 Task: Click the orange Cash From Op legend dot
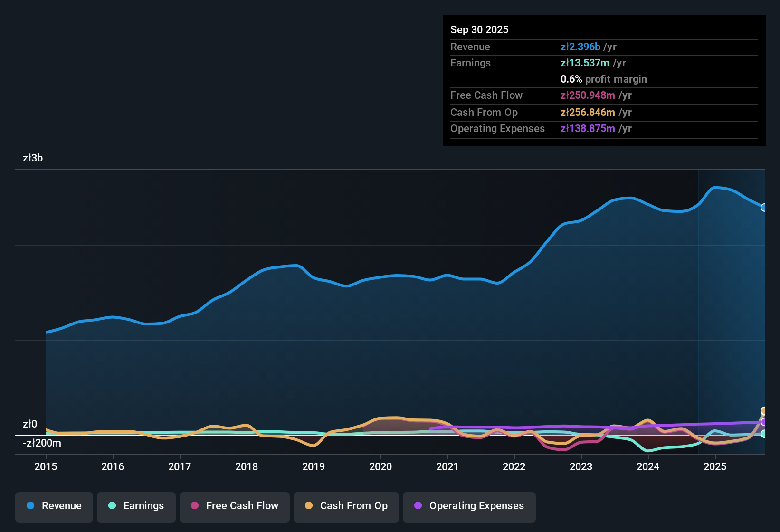pos(308,506)
